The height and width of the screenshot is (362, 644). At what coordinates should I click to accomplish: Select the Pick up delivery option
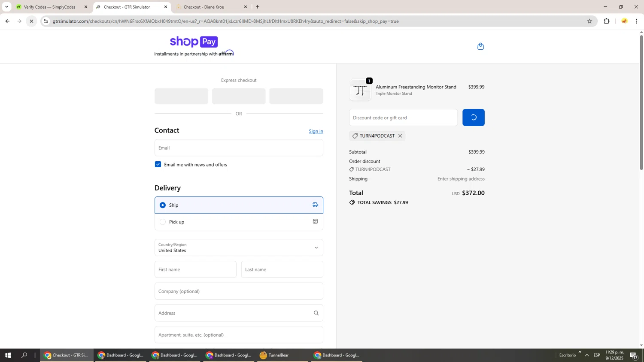[x=239, y=222]
